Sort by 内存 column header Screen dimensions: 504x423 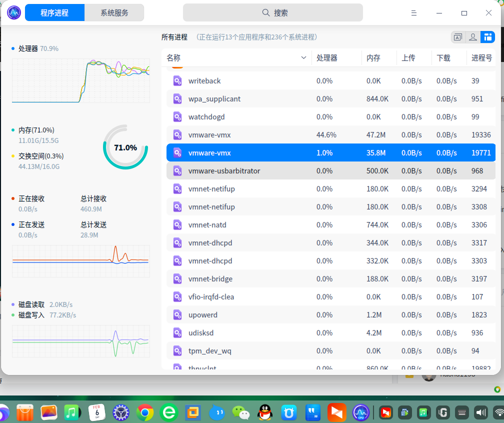379,58
